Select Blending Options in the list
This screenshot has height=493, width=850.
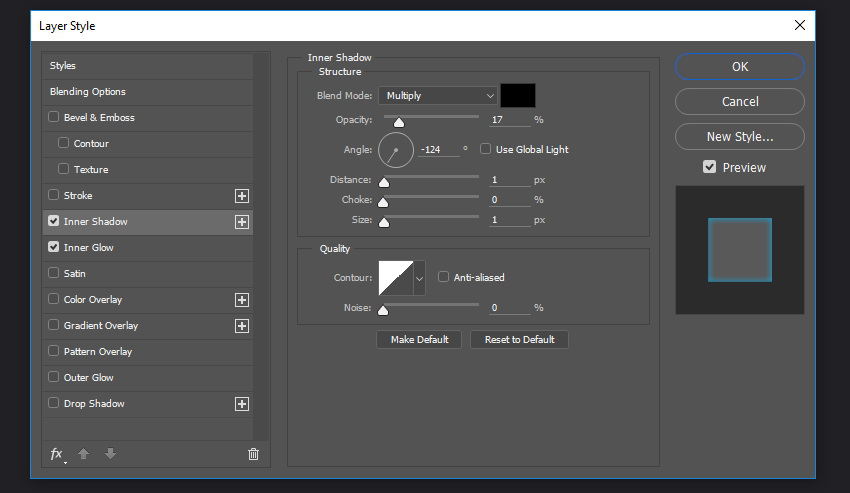point(147,92)
